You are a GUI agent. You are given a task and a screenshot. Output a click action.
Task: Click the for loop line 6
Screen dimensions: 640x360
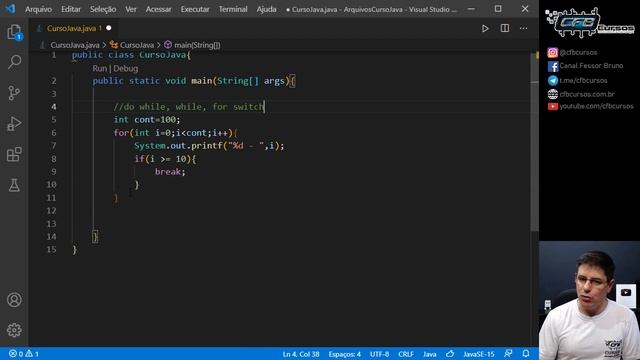176,133
